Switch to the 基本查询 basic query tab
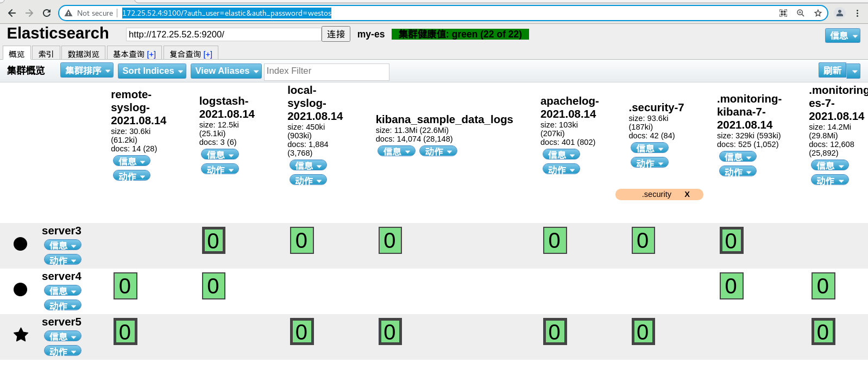This screenshot has width=868, height=370. pos(129,54)
